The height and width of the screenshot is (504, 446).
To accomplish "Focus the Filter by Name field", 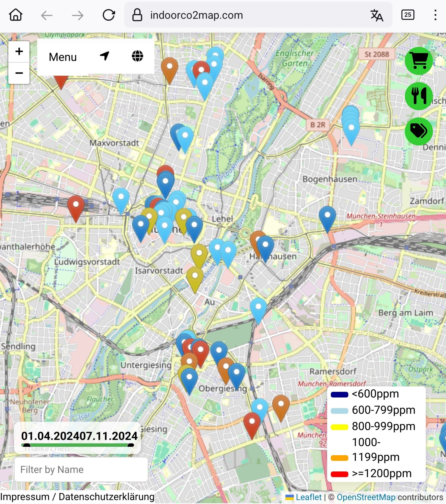I will (x=81, y=470).
